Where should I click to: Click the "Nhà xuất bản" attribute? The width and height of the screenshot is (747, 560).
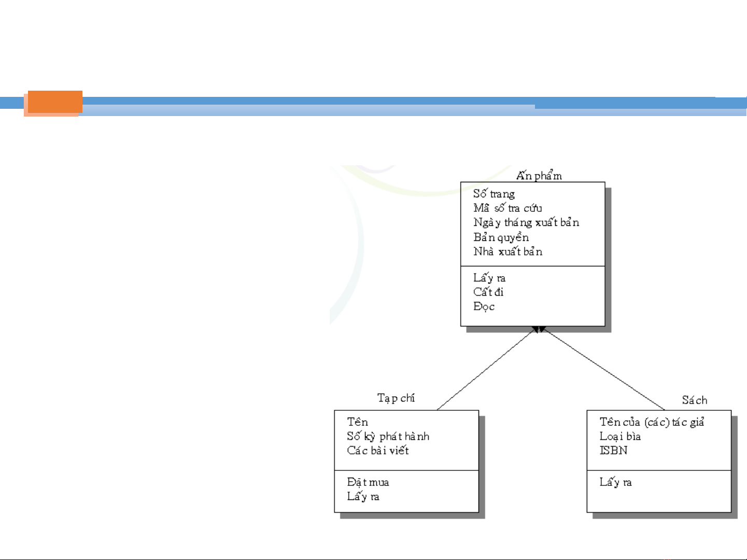point(508,252)
